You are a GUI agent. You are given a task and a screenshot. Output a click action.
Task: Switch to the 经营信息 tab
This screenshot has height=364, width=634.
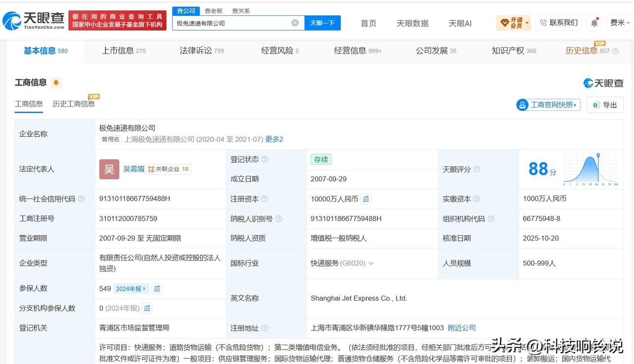[x=358, y=51]
